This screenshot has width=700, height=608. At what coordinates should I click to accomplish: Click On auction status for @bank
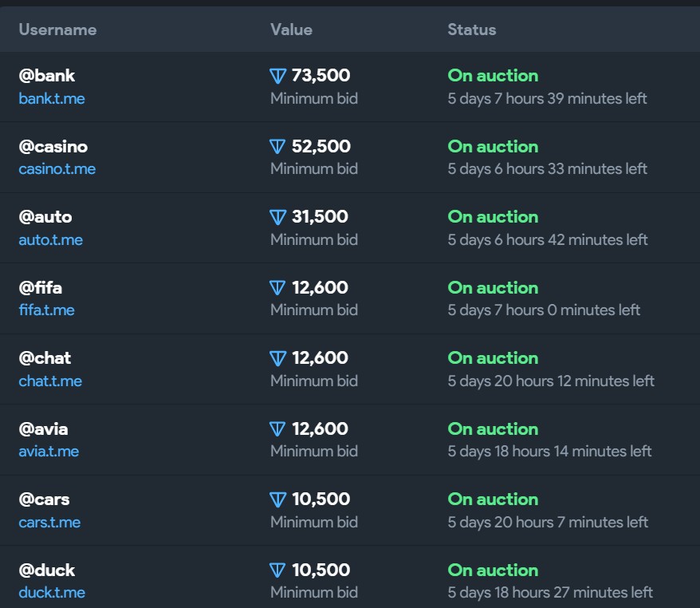[493, 76]
